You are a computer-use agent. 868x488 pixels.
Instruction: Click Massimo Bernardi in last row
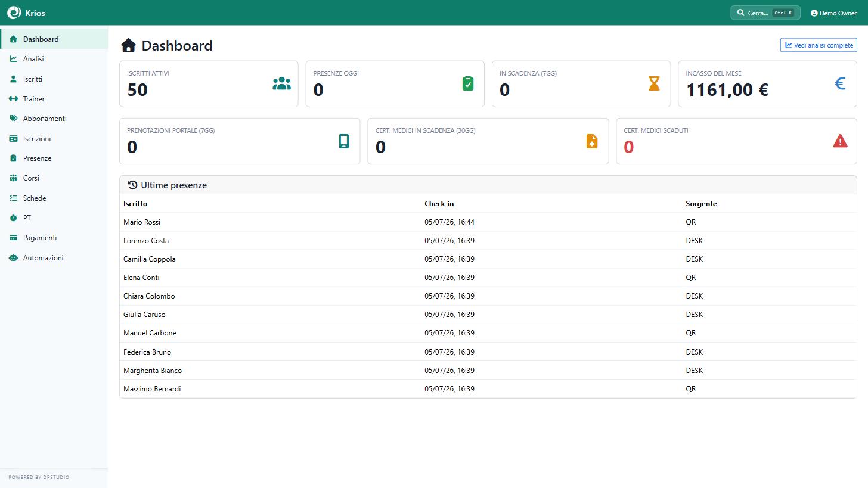152,389
